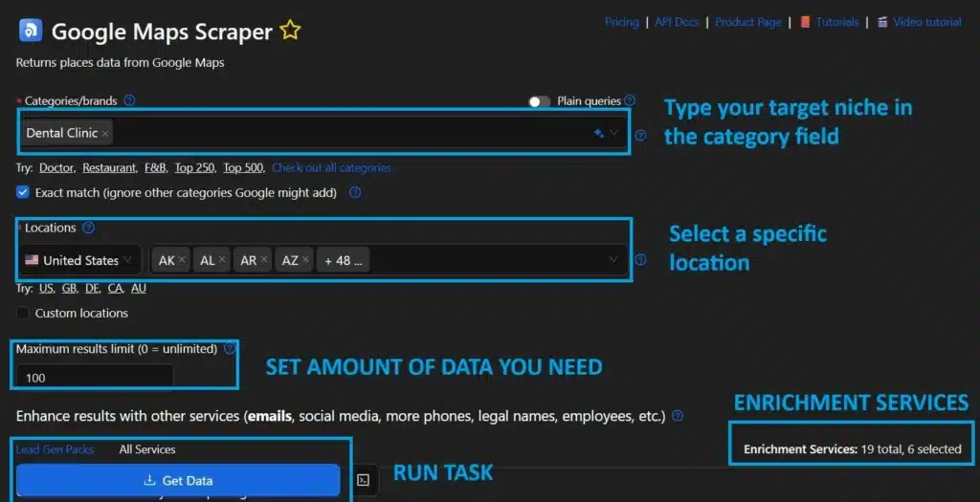Remove the Dental Clinic category tag
The height and width of the screenshot is (502, 980).
[x=105, y=133]
